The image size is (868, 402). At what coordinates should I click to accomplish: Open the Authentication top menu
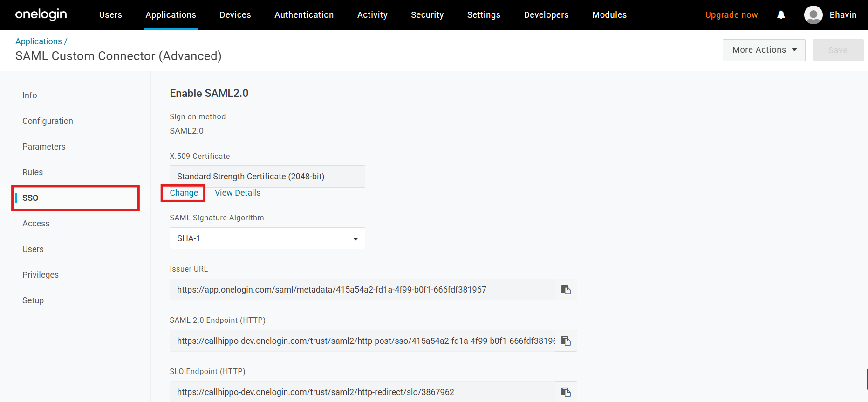pos(304,15)
